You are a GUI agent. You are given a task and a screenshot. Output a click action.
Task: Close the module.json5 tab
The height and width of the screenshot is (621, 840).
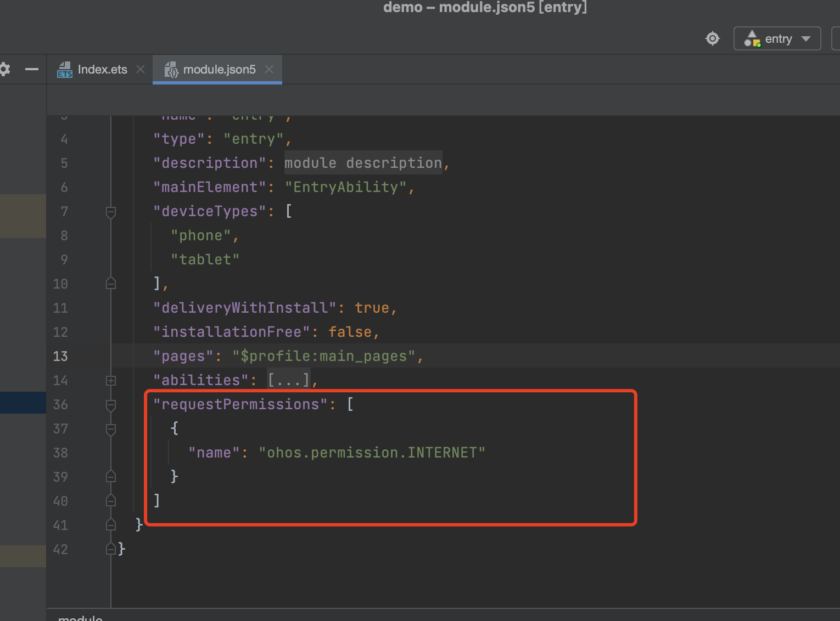click(x=269, y=69)
